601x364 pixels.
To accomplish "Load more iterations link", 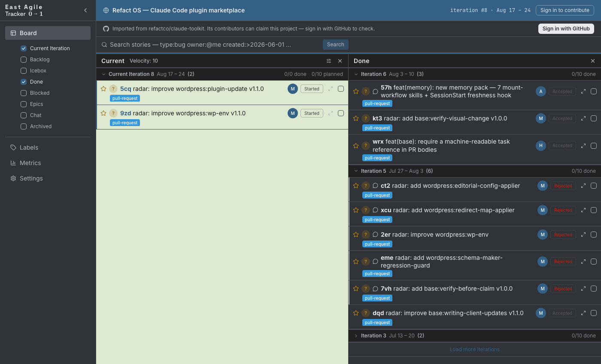I will coord(474,349).
